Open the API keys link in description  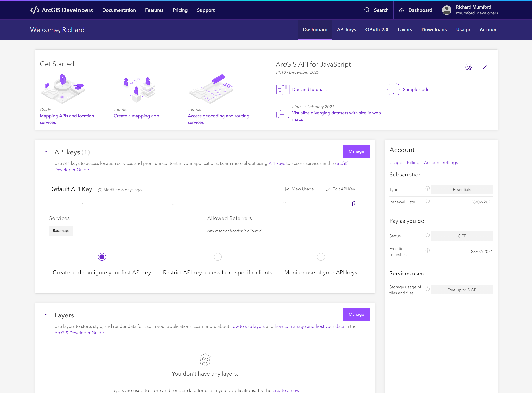tap(277, 163)
